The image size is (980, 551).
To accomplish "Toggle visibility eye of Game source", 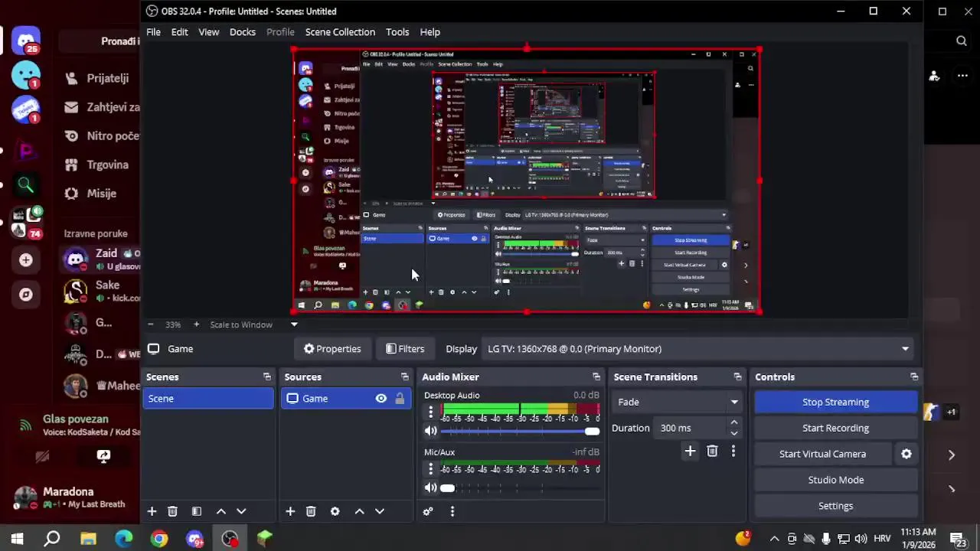I will pyautogui.click(x=381, y=399).
